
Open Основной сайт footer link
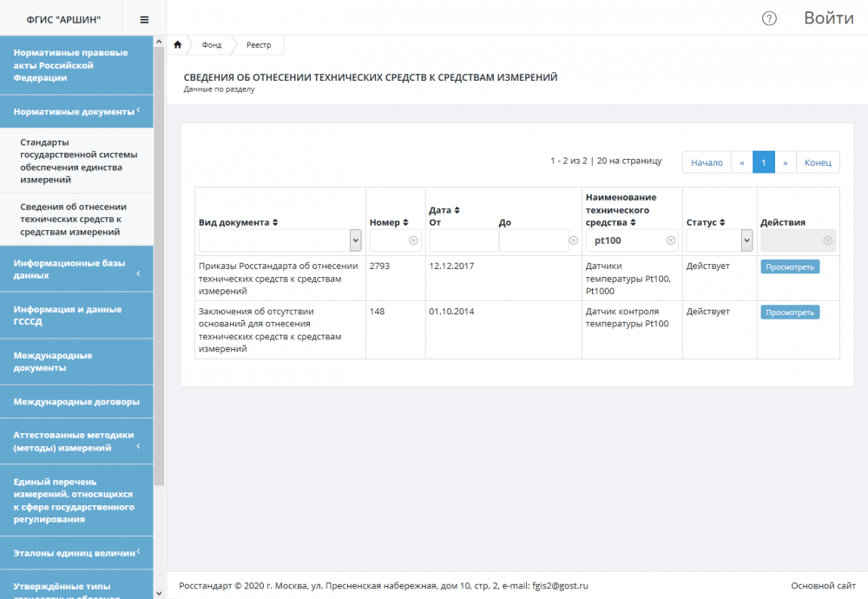tap(823, 586)
